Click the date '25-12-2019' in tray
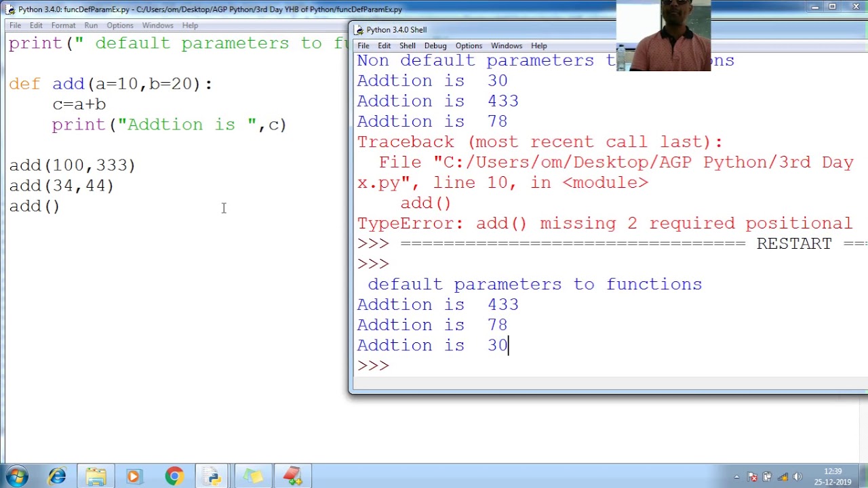The width and height of the screenshot is (868, 488). (x=833, y=483)
